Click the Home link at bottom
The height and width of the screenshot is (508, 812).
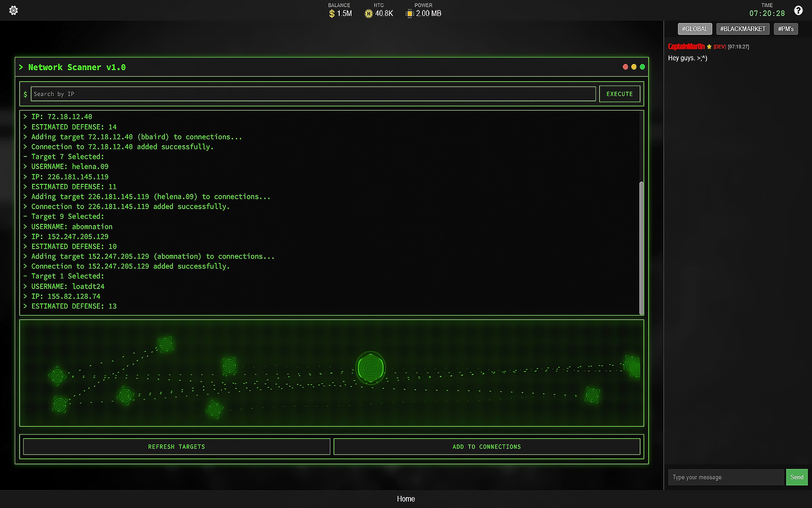coord(406,499)
